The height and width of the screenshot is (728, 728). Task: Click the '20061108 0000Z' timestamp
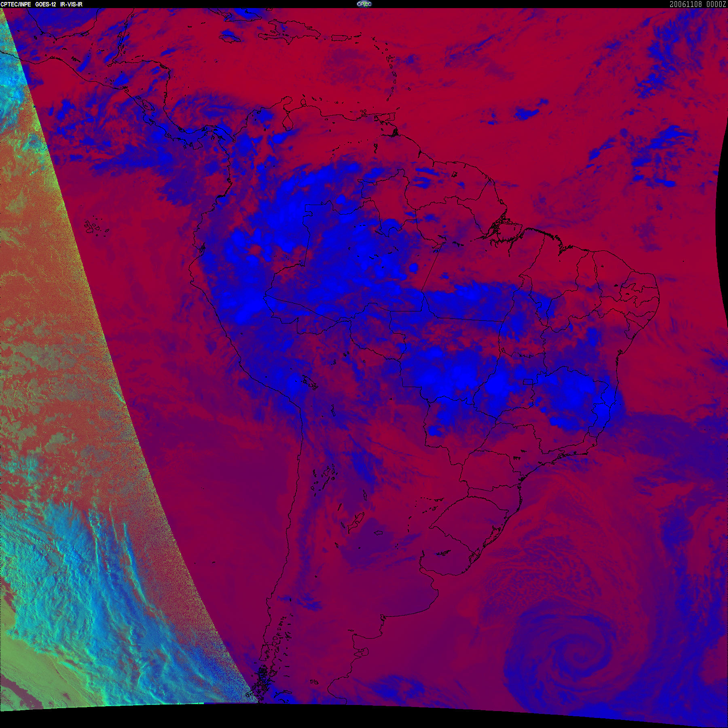[x=698, y=4]
